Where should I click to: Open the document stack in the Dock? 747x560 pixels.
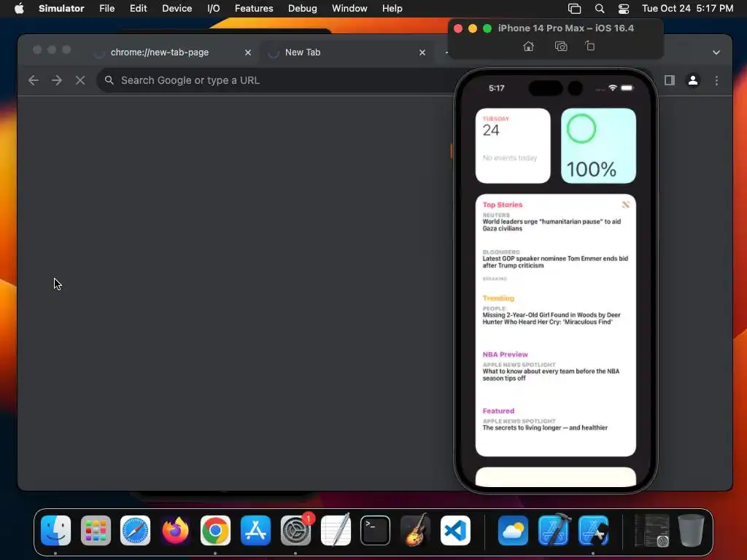[x=651, y=531]
